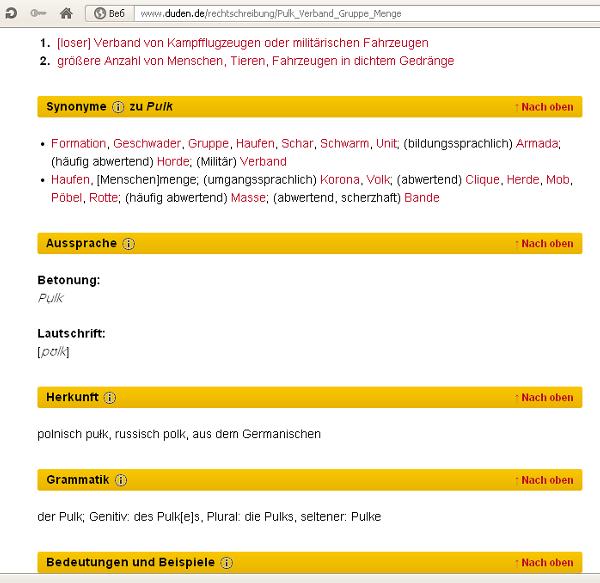Click the key icon in browser toolbar
Screen dimensions: 600x583
tap(37, 13)
